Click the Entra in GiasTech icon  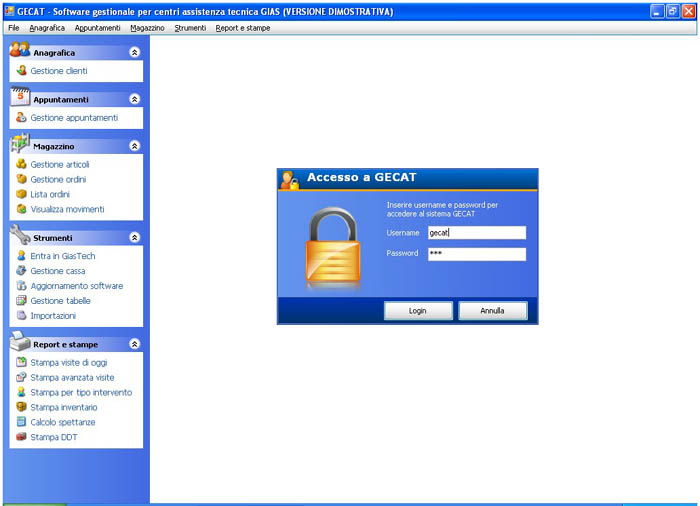[21, 255]
